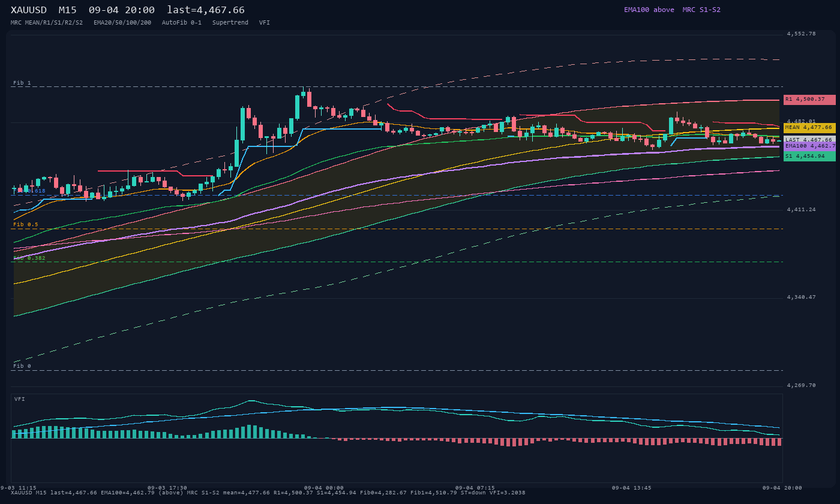
Task: Click the 09-04 20:00 timestamp in the title
Action: coord(122,10)
